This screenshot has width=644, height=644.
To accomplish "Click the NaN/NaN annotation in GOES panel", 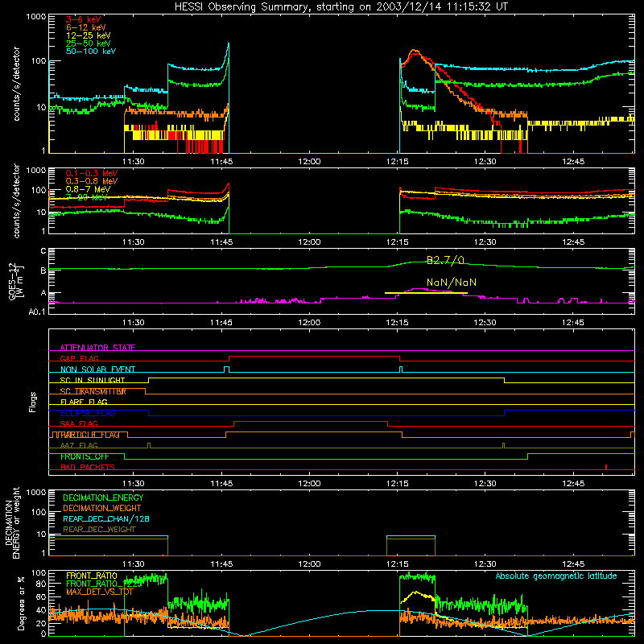I will point(452,283).
